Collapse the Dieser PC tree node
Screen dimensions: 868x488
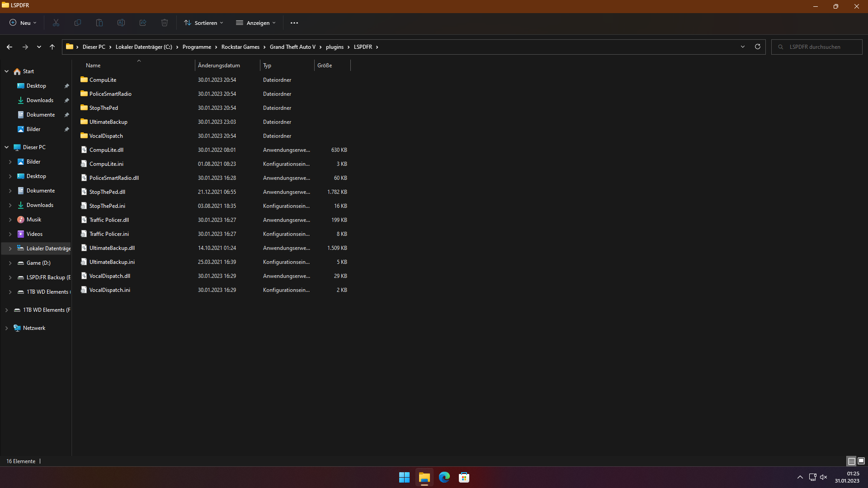7,147
